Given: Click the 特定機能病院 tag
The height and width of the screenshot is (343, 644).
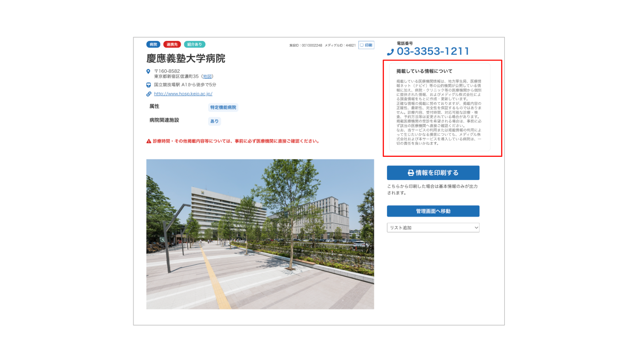Looking at the screenshot, I should pos(224,108).
